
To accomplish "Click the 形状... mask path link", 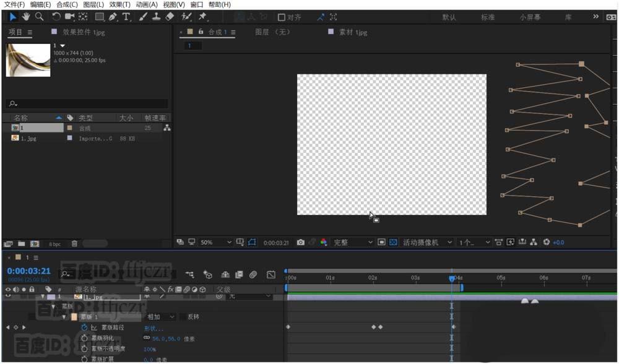I will click(154, 328).
